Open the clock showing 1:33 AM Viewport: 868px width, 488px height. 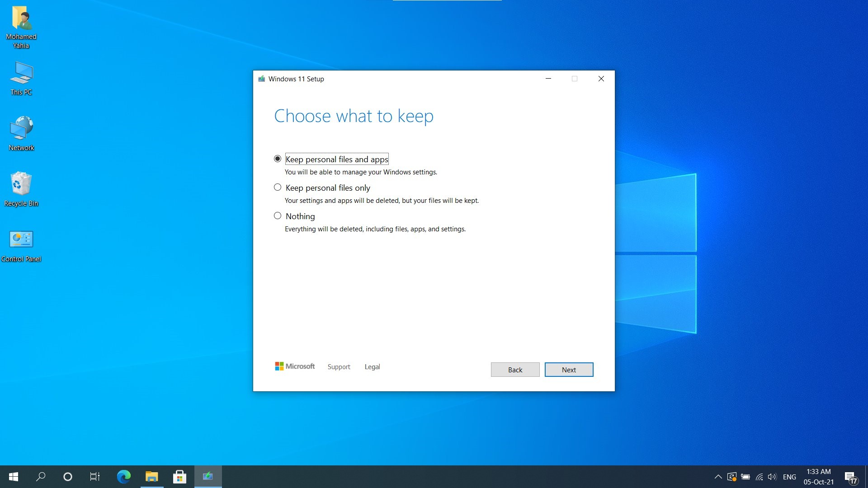click(819, 477)
